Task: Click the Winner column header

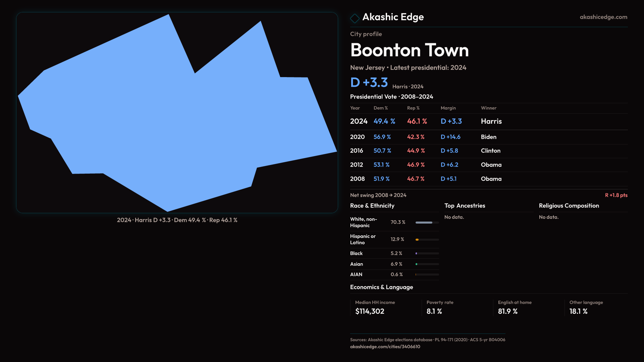Action: click(488, 108)
